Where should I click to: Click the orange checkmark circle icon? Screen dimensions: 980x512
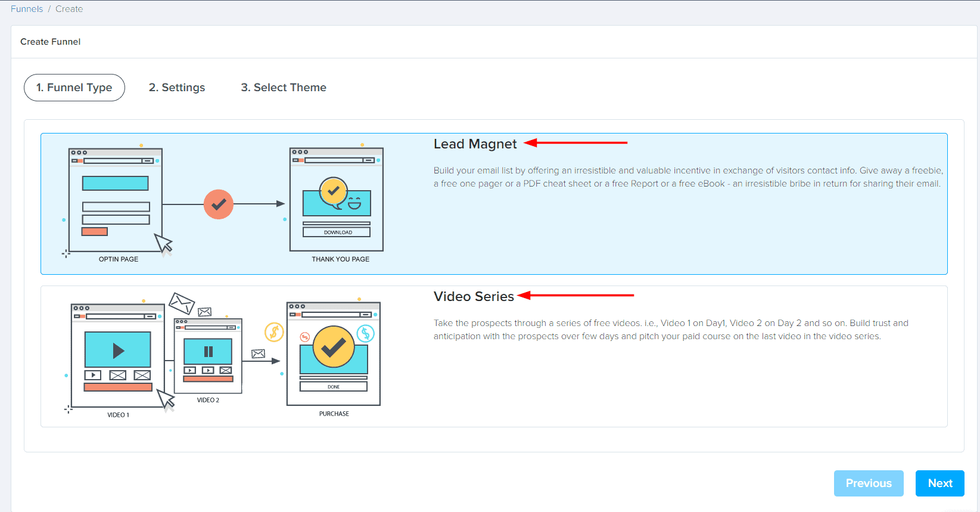point(219,204)
